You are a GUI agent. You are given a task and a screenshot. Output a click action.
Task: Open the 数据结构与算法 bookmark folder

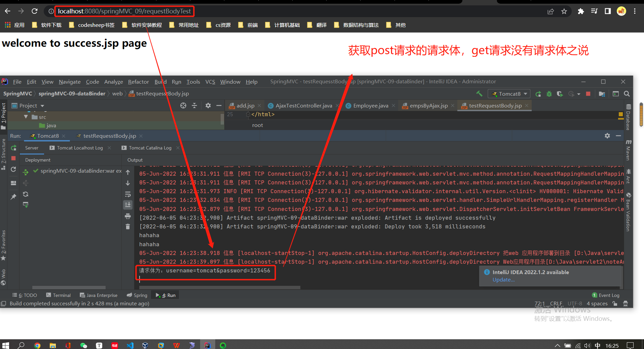356,25
